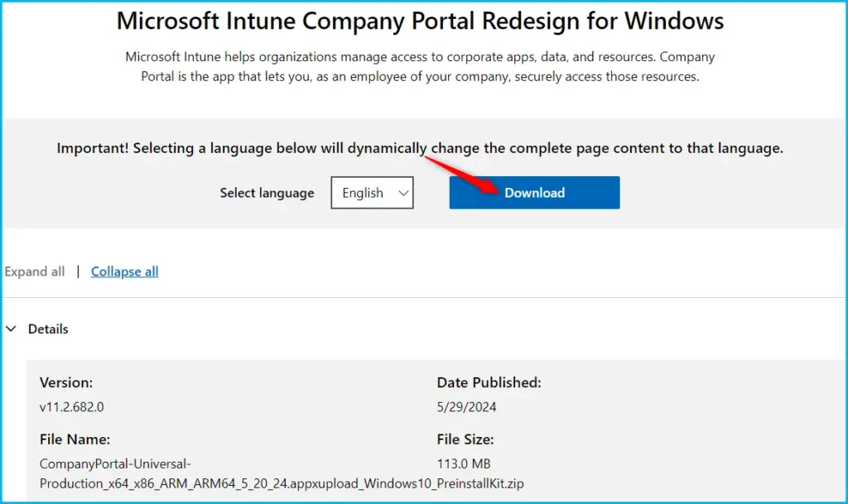The image size is (848, 504).
Task: Click the Important! language notice text
Action: coord(420,148)
